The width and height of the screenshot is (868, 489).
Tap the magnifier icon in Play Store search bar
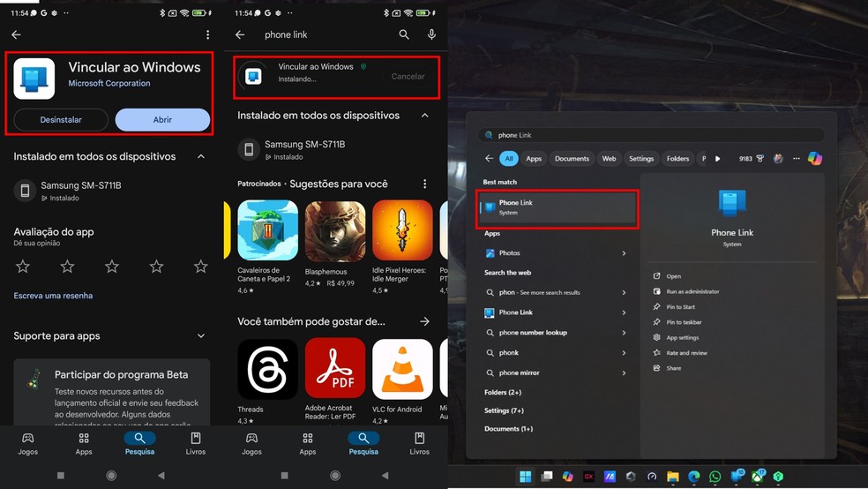point(404,35)
